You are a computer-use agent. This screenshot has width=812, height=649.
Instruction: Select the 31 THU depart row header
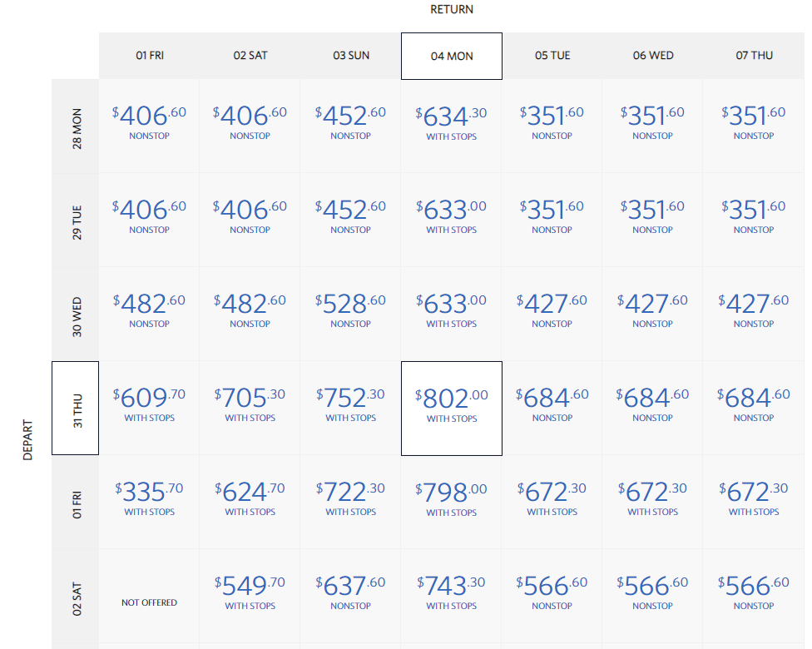point(76,409)
